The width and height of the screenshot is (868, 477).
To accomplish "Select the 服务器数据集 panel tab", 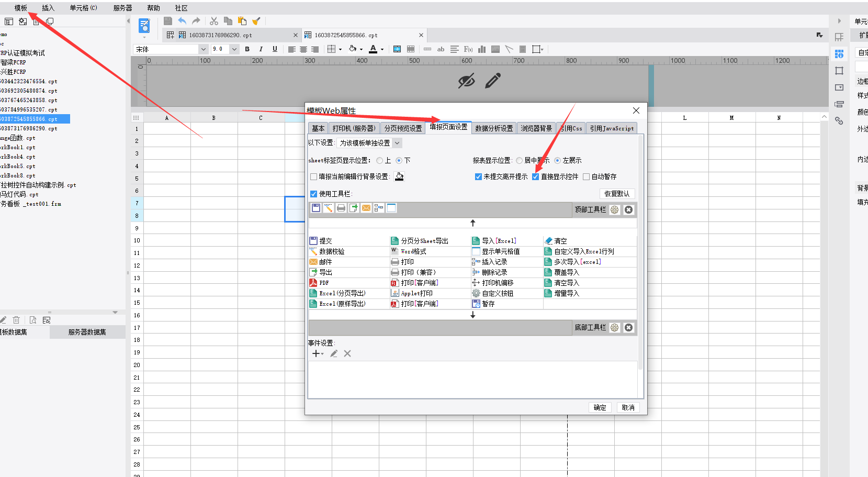I will click(87, 332).
